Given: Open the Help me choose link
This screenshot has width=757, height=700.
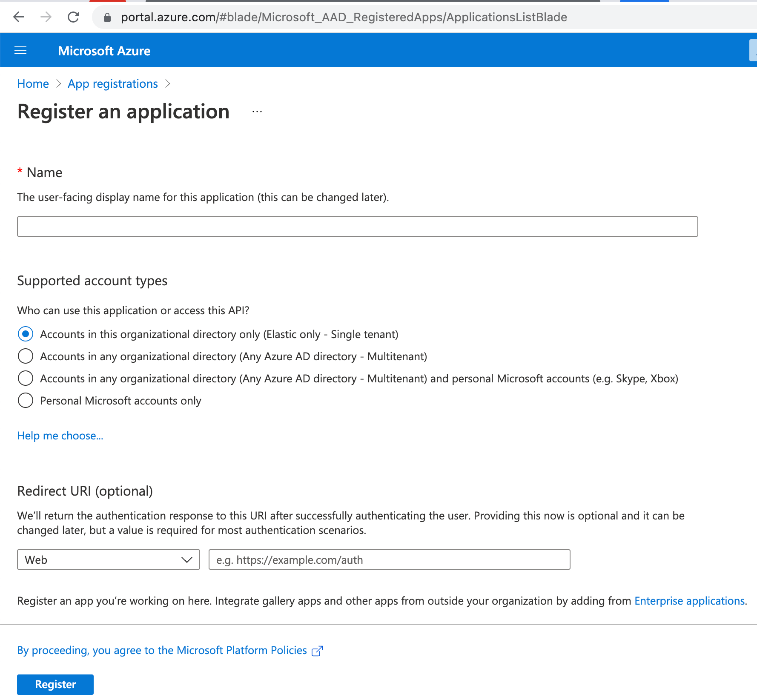Looking at the screenshot, I should pos(60,436).
